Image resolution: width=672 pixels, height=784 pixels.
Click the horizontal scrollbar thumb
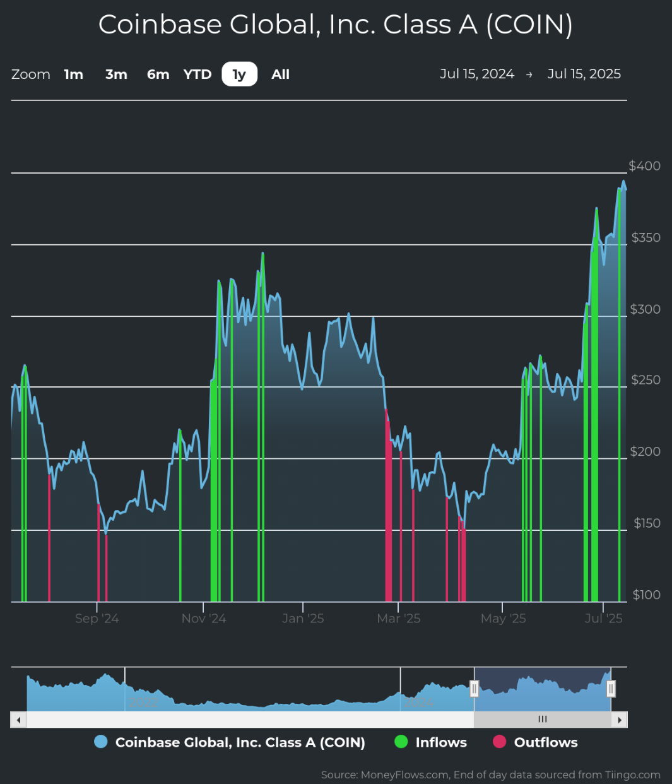543,720
